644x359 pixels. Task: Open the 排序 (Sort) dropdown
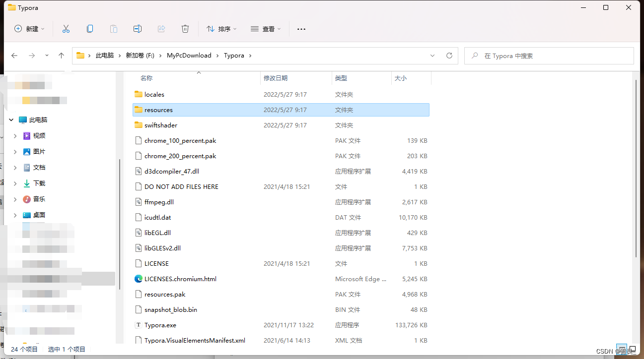(x=221, y=29)
